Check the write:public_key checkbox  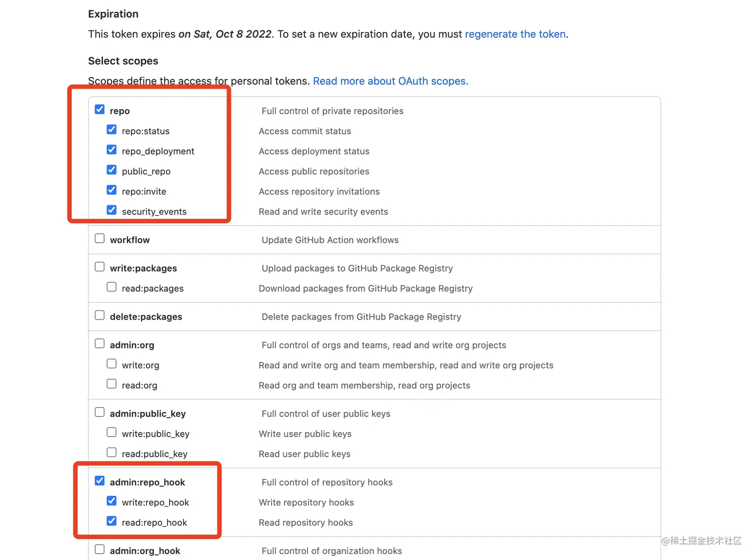point(111,432)
